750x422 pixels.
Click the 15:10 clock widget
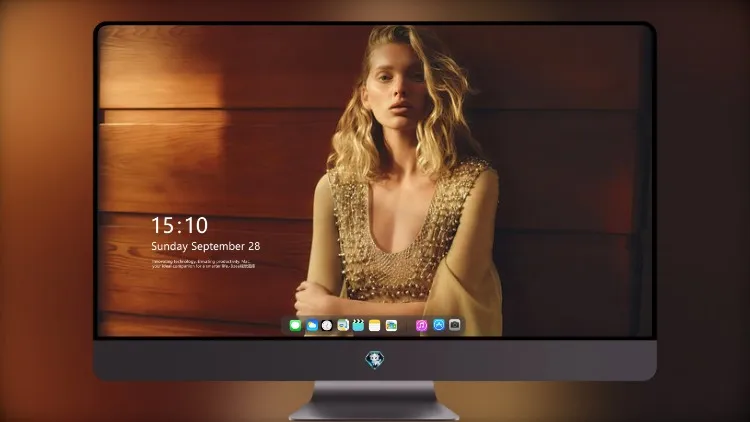pos(180,225)
